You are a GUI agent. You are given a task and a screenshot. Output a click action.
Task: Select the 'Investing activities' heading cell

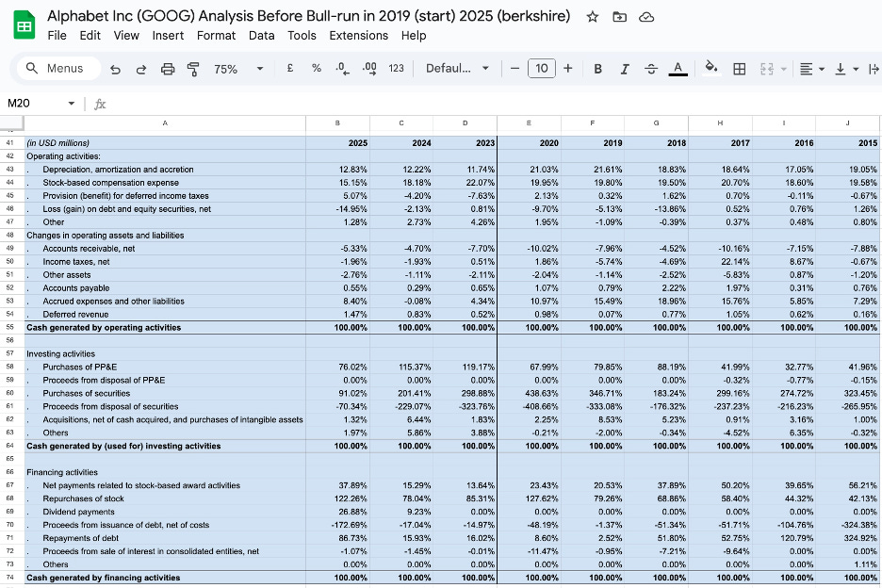[x=165, y=354]
